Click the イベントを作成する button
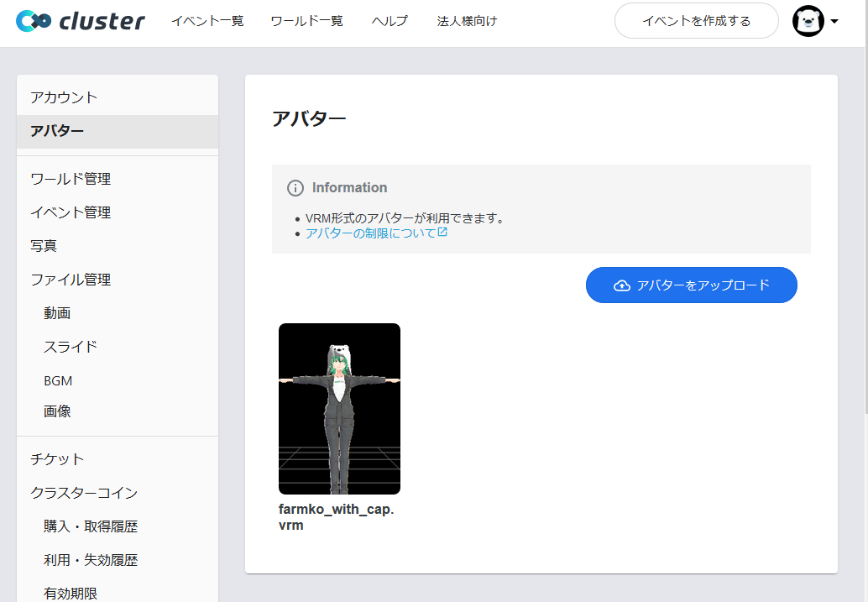Viewport: 868px width, 602px height. point(697,21)
